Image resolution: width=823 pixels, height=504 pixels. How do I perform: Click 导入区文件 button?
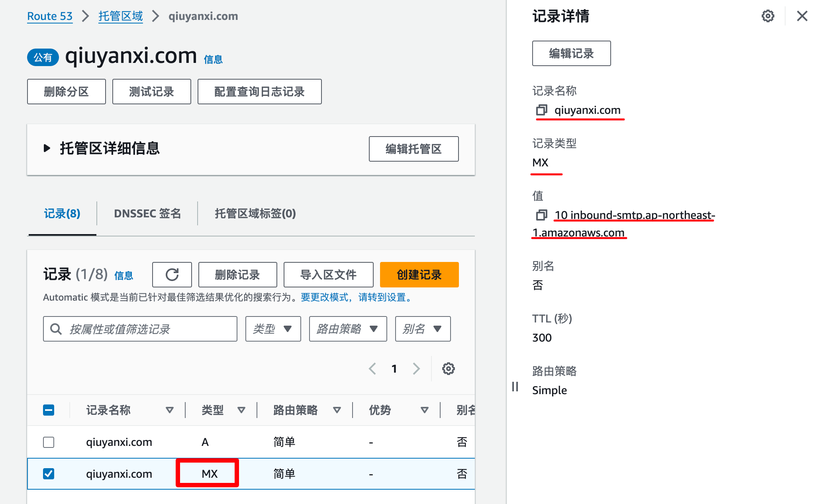point(329,275)
